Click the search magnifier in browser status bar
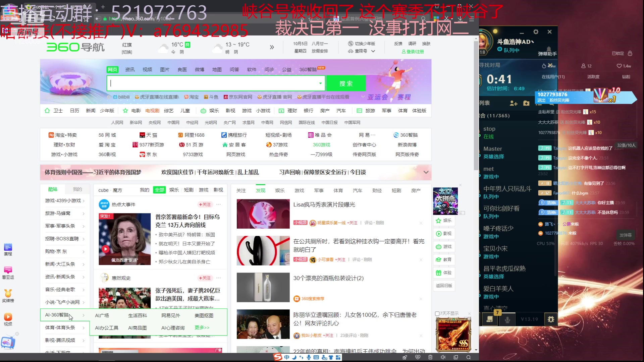644x362 pixels. pyautogui.click(x=469, y=357)
